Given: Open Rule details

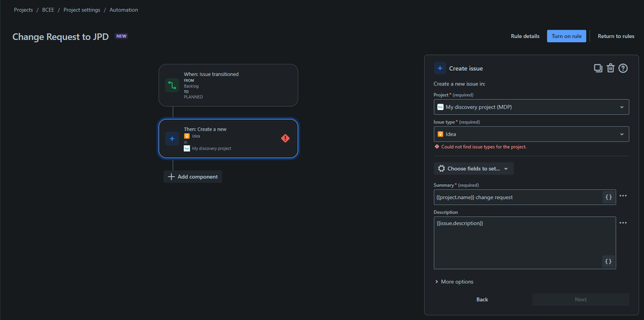Looking at the screenshot, I should coord(525,36).
